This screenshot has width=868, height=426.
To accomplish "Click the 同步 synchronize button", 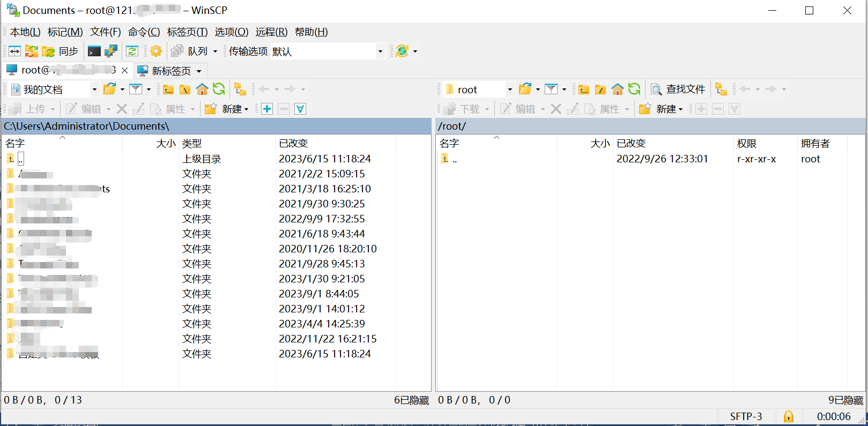I will (62, 51).
